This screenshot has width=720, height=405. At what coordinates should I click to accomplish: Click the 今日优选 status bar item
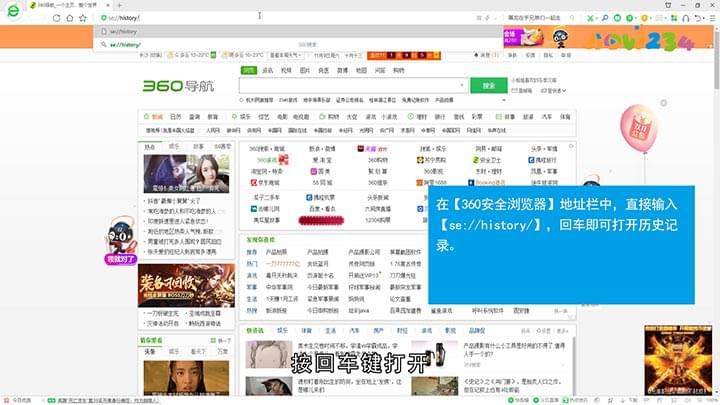pos(18,400)
